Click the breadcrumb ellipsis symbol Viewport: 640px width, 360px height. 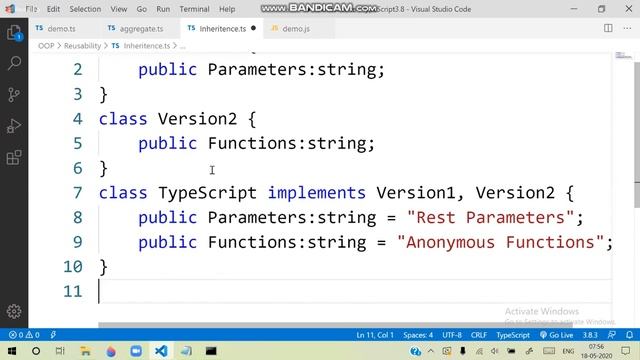(182, 47)
